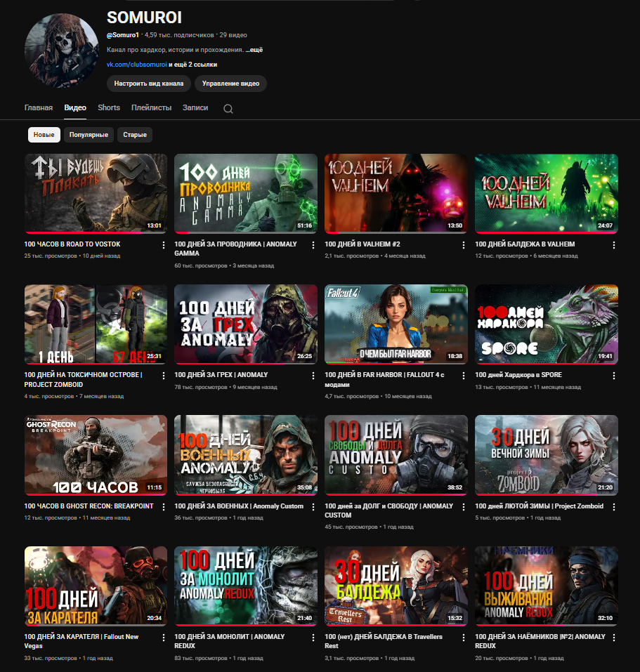This screenshot has width=640, height=672.
Task: Open the green 100 дней Valheim thumbnail
Action: pyautogui.click(x=547, y=194)
